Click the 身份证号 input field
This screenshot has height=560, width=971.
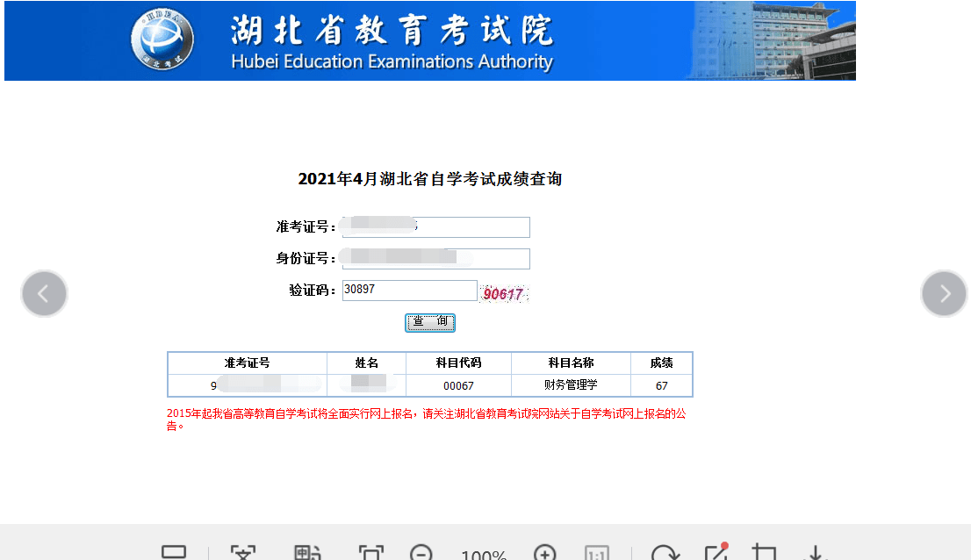coord(436,259)
